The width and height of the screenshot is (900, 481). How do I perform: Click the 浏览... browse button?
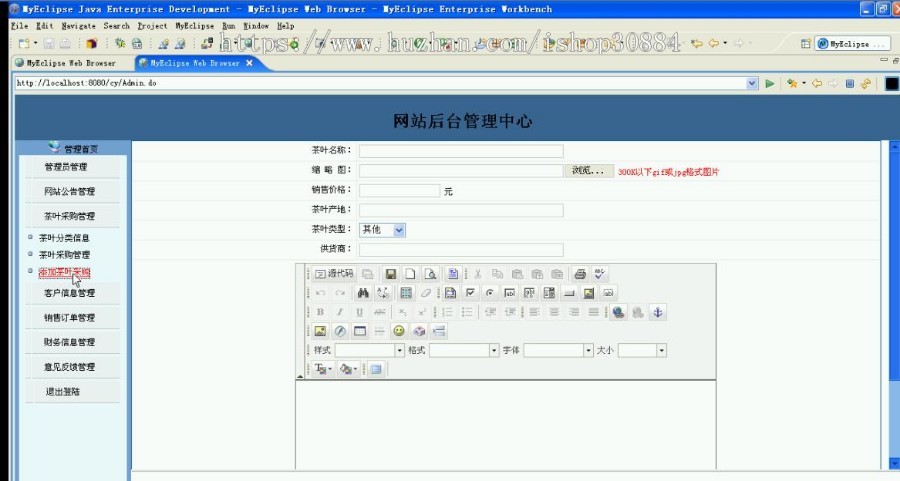pos(589,170)
